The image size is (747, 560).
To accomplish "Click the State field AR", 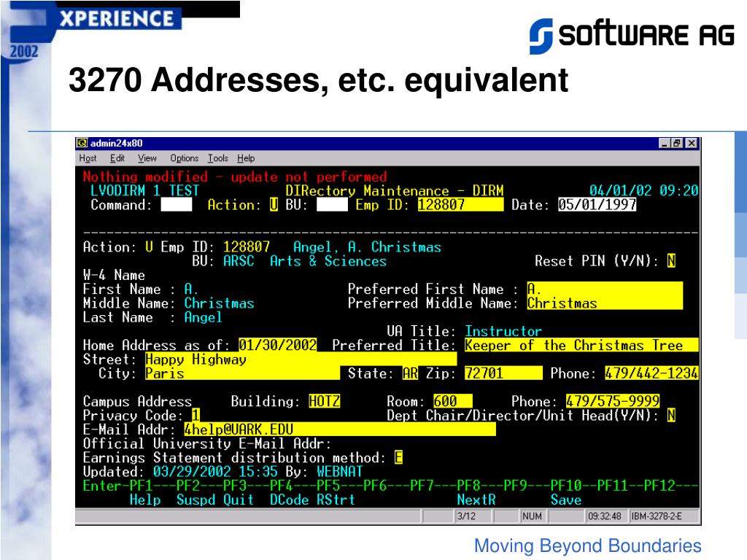I will pos(410,373).
